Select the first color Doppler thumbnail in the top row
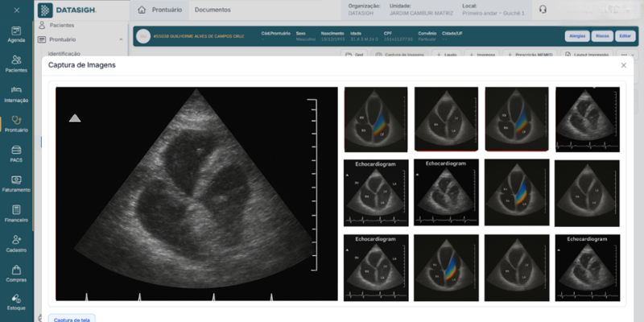644x322 pixels. coord(376,119)
